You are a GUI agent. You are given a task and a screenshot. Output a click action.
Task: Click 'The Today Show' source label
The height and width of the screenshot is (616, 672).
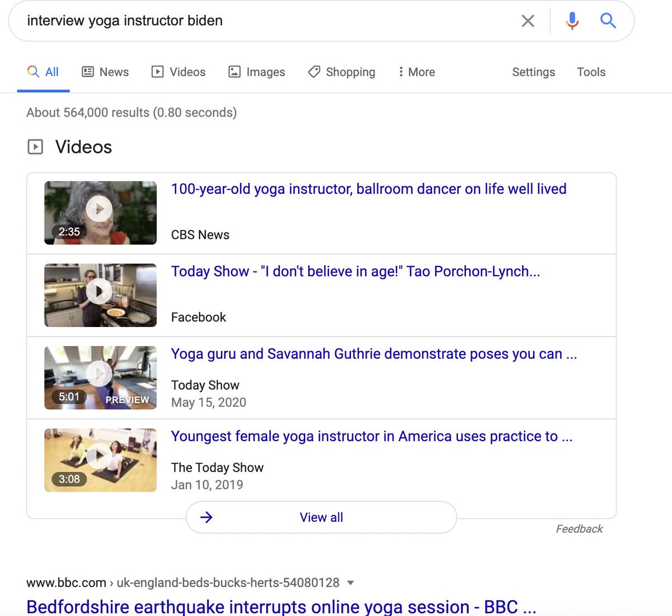coord(217,467)
